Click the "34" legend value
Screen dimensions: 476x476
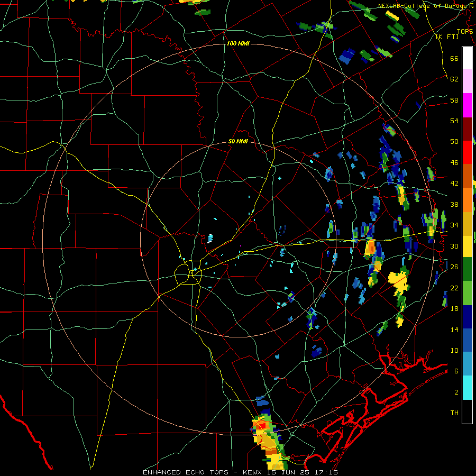point(454,225)
